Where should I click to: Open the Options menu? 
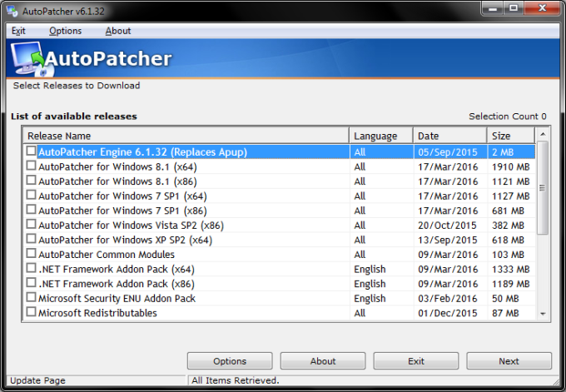pos(65,31)
